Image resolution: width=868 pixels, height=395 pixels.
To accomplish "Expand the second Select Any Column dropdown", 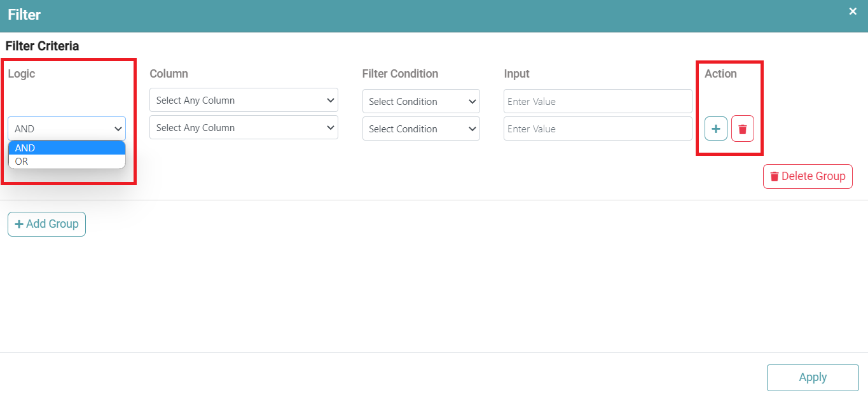I will 244,128.
